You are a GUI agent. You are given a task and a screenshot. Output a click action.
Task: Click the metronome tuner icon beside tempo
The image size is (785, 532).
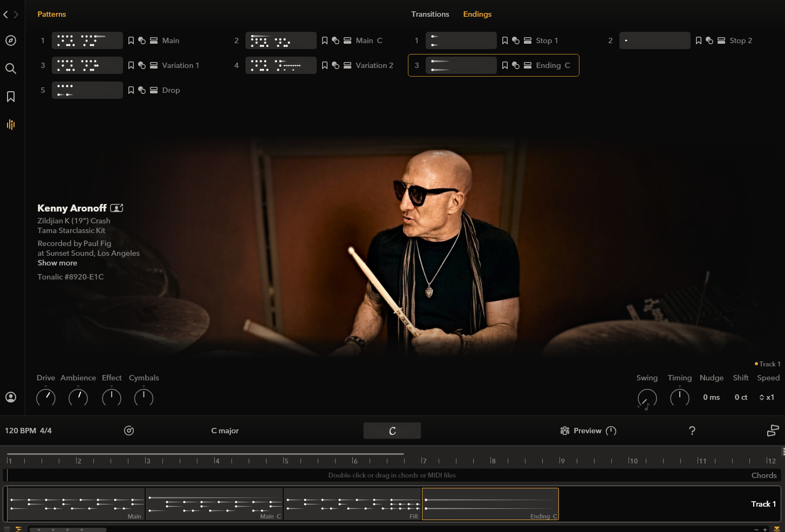(x=129, y=431)
